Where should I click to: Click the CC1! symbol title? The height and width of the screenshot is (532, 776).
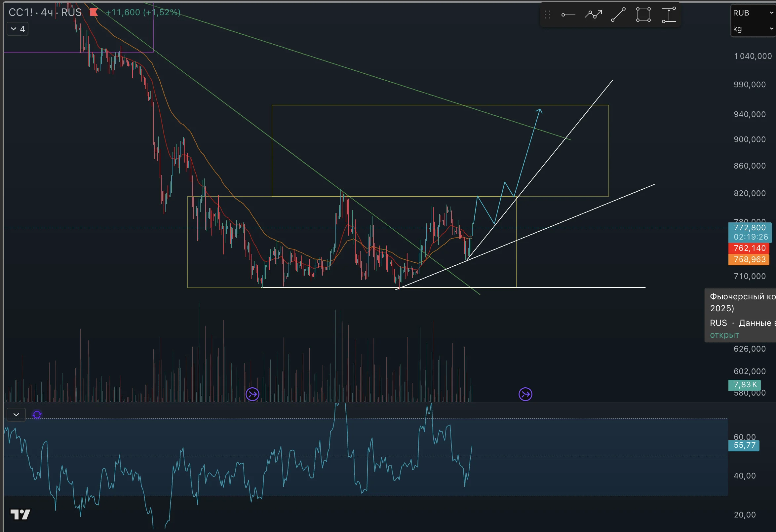coord(21,12)
